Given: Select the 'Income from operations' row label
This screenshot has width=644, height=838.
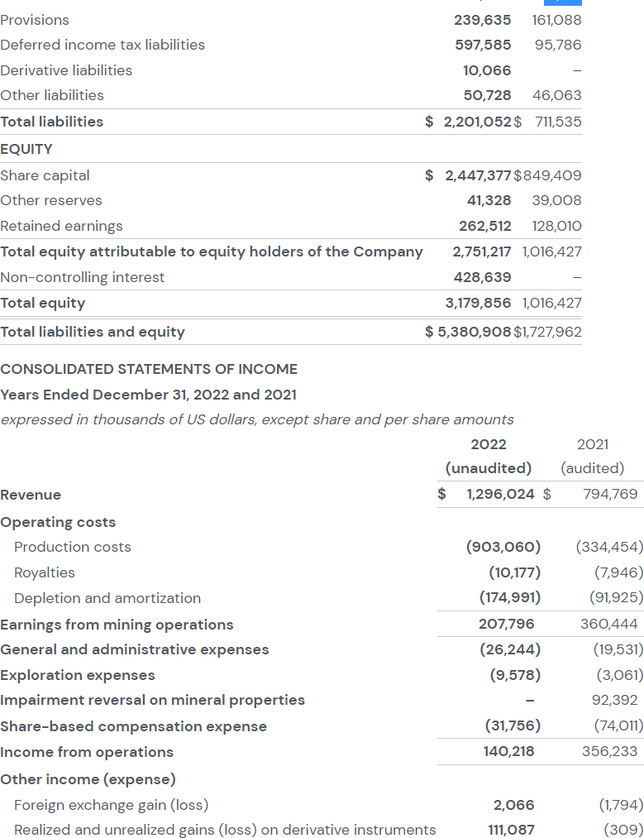Looking at the screenshot, I should pyautogui.click(x=87, y=752).
